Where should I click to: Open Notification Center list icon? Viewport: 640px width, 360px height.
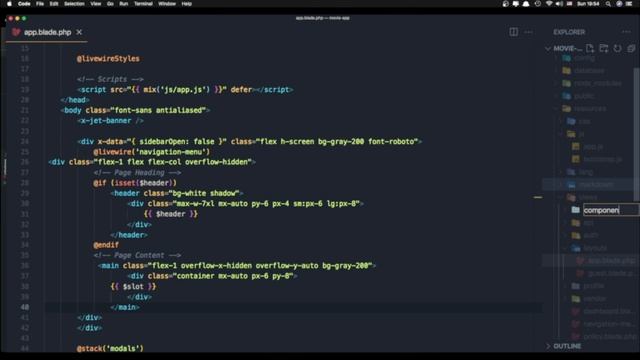tap(629, 4)
